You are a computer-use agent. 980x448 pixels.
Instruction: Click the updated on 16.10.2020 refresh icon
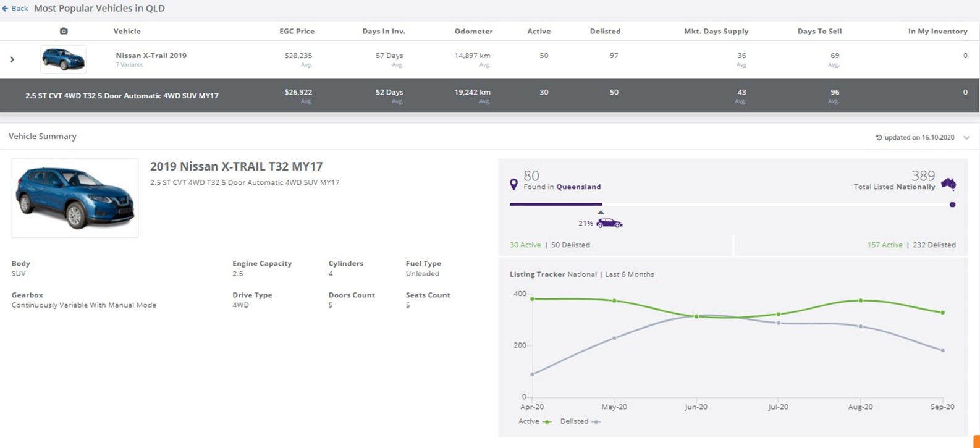[879, 137]
